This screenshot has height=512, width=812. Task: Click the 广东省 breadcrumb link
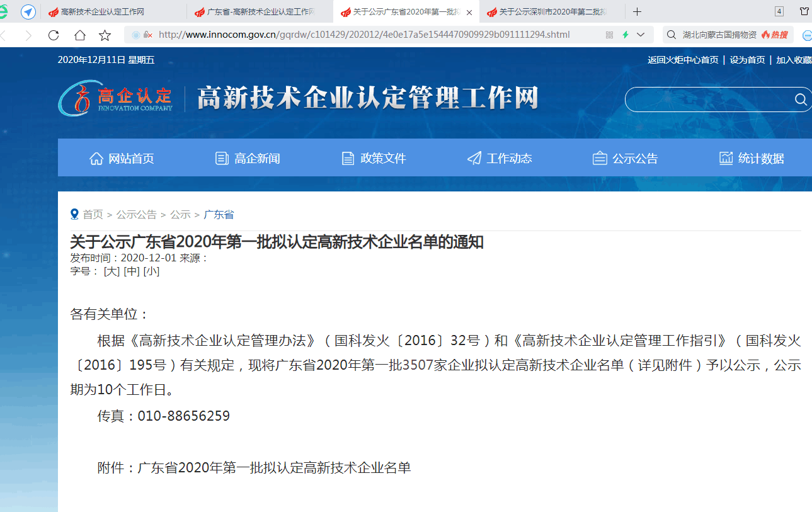click(218, 214)
